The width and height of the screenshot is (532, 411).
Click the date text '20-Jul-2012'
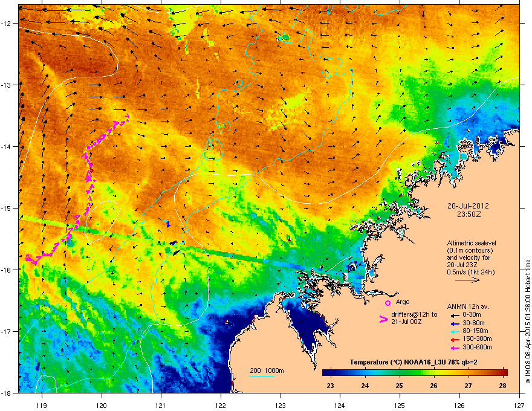tap(468, 206)
